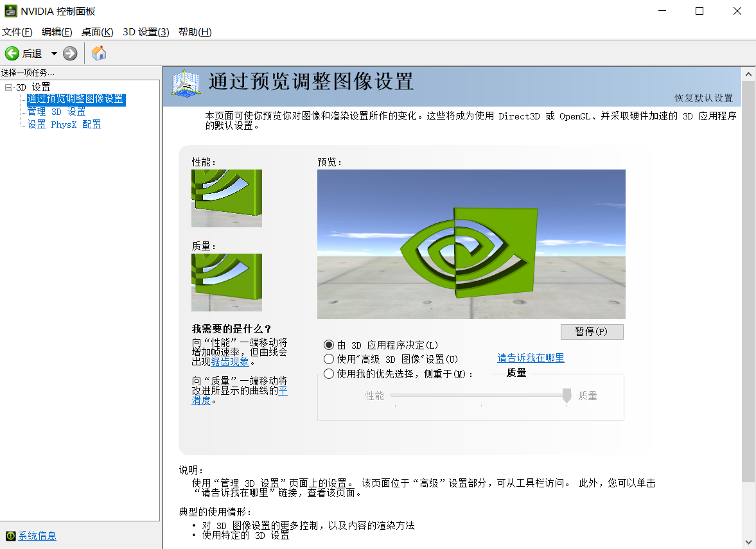Click the 选择一项任务... header text
This screenshot has width=756, height=549.
tap(28, 73)
